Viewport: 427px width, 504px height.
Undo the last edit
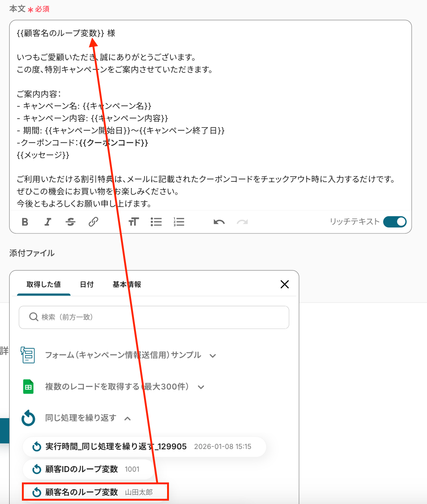coord(219,222)
